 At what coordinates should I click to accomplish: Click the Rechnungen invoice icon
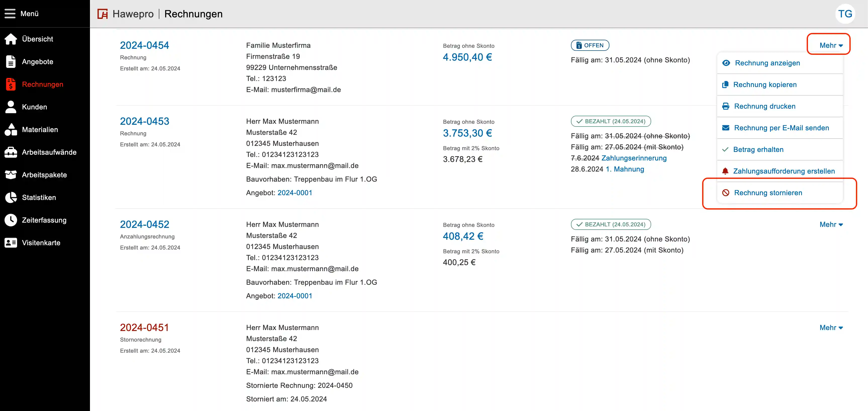point(11,84)
